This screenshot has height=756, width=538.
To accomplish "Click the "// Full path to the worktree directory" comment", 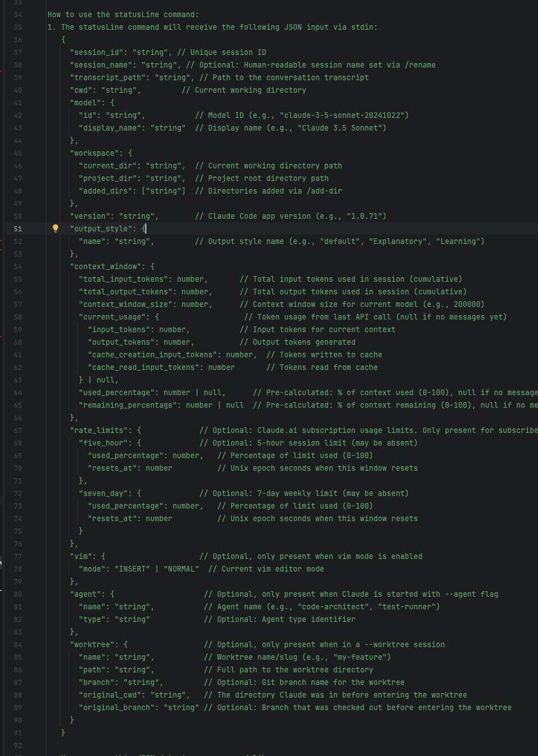I will click(288, 670).
